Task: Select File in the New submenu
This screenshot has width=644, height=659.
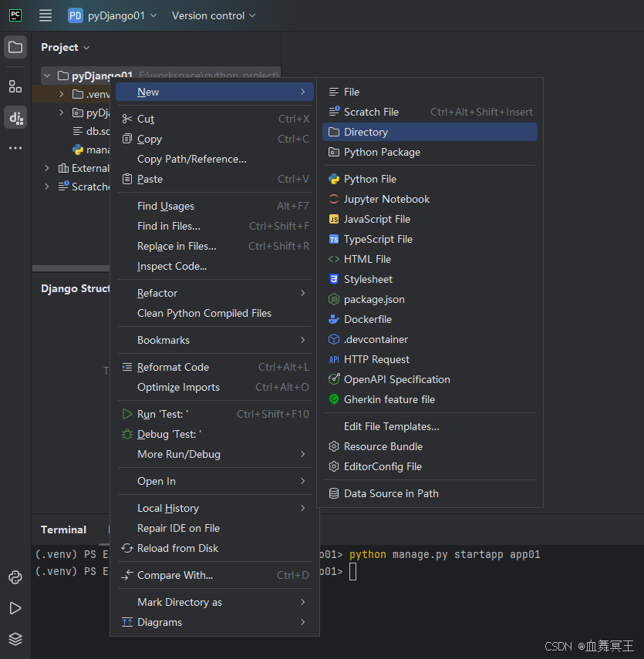Action: [430, 92]
